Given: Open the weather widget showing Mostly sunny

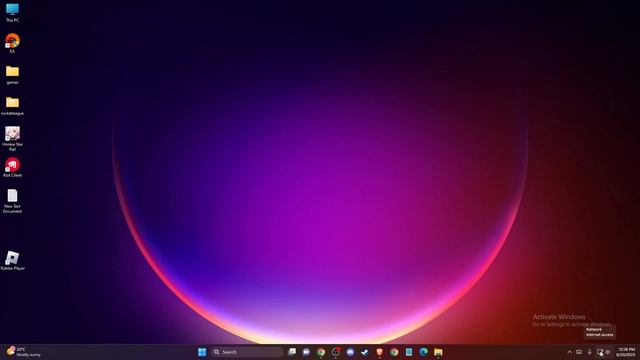Looking at the screenshot, I should (x=24, y=352).
